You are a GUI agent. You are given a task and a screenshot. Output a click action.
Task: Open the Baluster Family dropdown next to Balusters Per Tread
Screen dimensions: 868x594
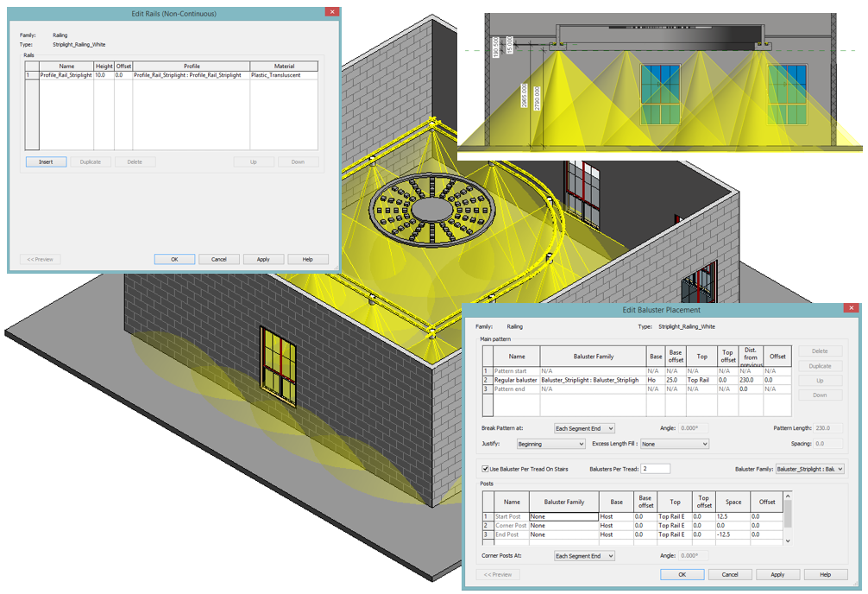click(x=810, y=469)
